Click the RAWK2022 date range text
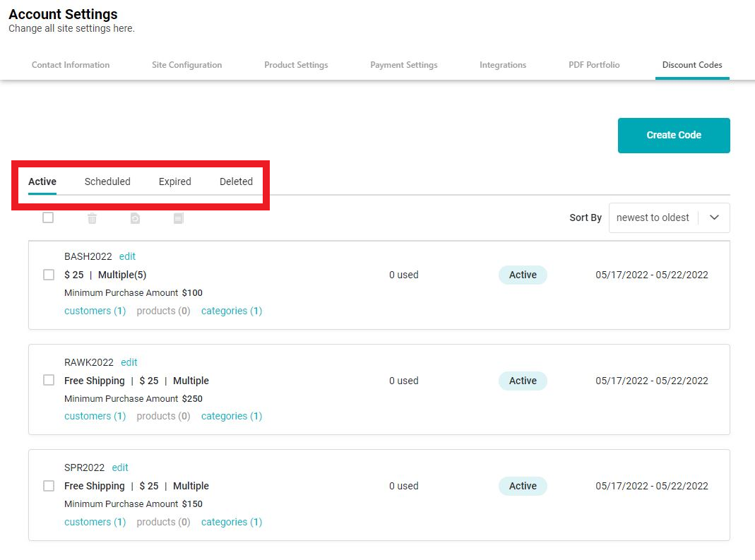Screen dimensions: 755x560 [x=652, y=381]
